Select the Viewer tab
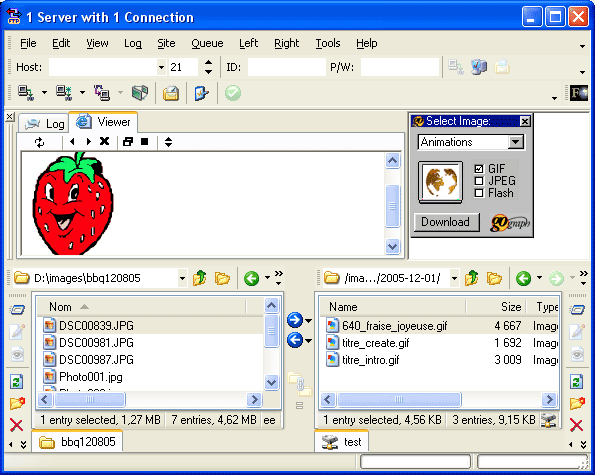This screenshot has height=475, width=595. coord(103,122)
